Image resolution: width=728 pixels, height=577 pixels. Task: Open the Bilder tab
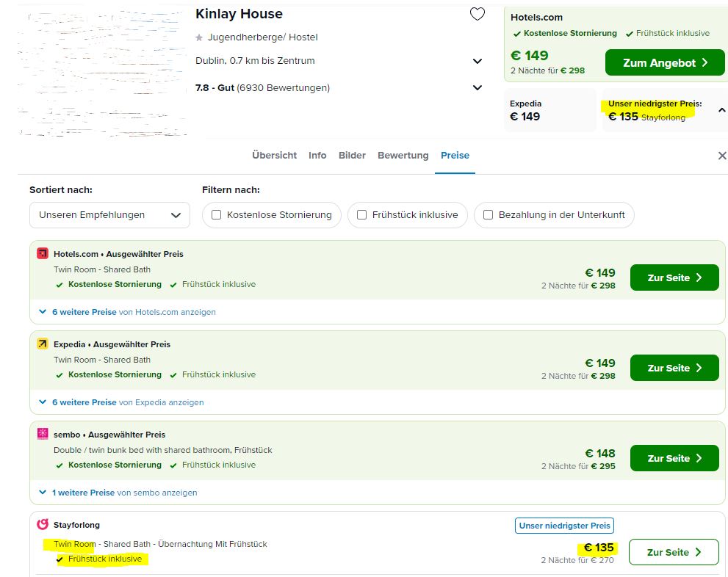click(x=352, y=156)
